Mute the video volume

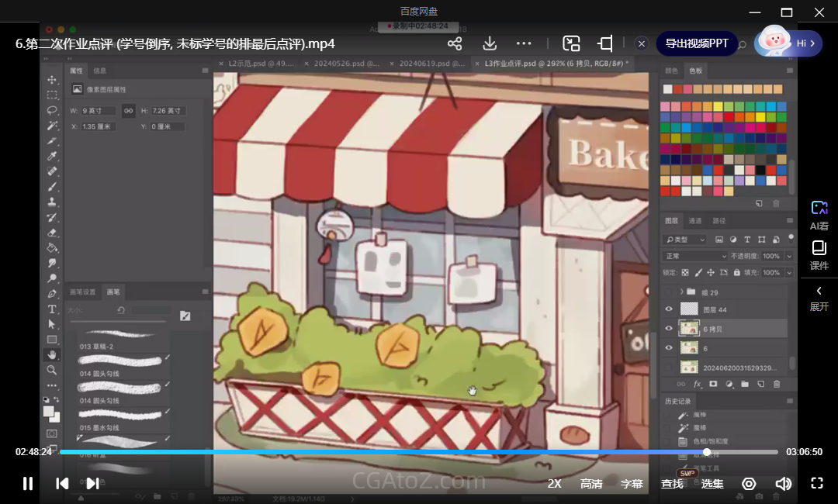783,484
